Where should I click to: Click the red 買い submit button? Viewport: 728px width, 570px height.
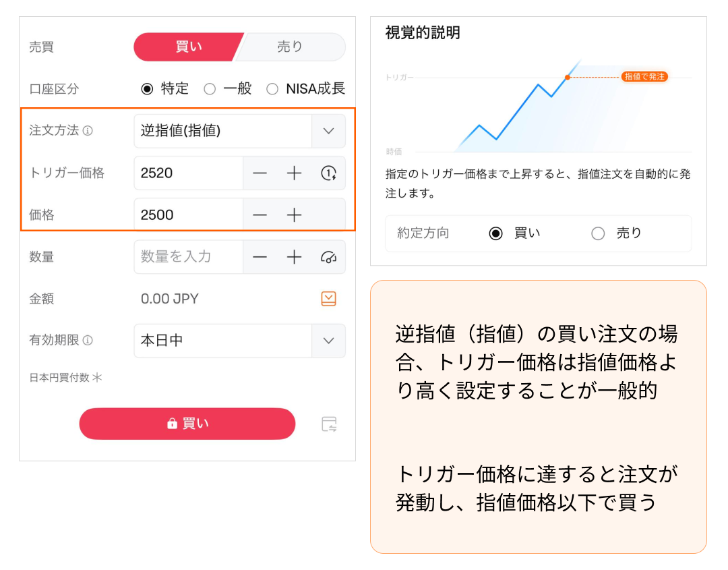point(187,424)
